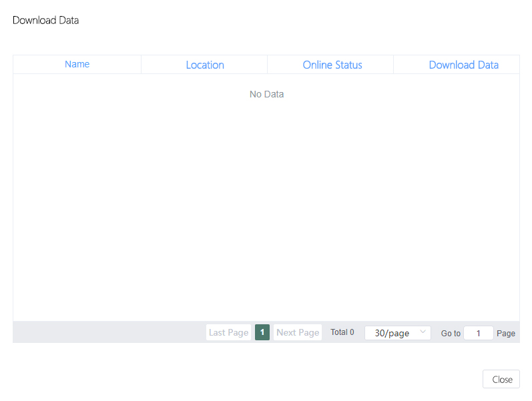532x401 pixels.
Task: Close the Download Data dialog
Action: point(501,379)
